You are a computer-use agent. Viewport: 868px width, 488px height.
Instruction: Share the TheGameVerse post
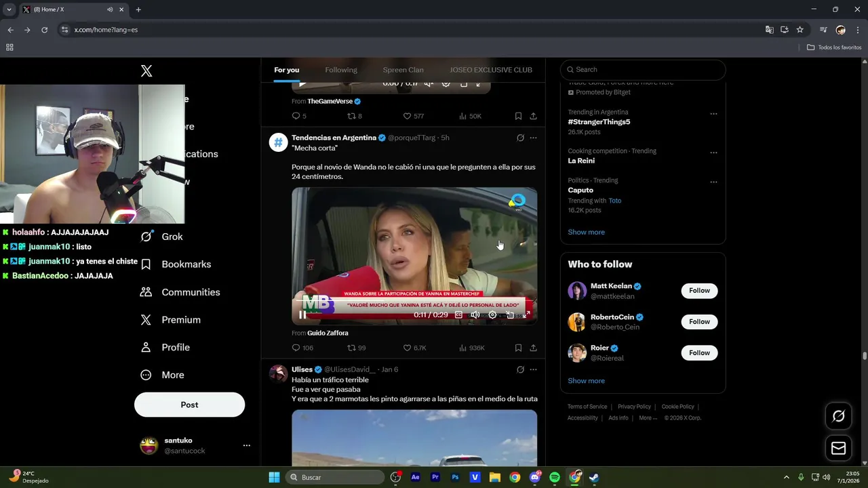[x=533, y=116]
